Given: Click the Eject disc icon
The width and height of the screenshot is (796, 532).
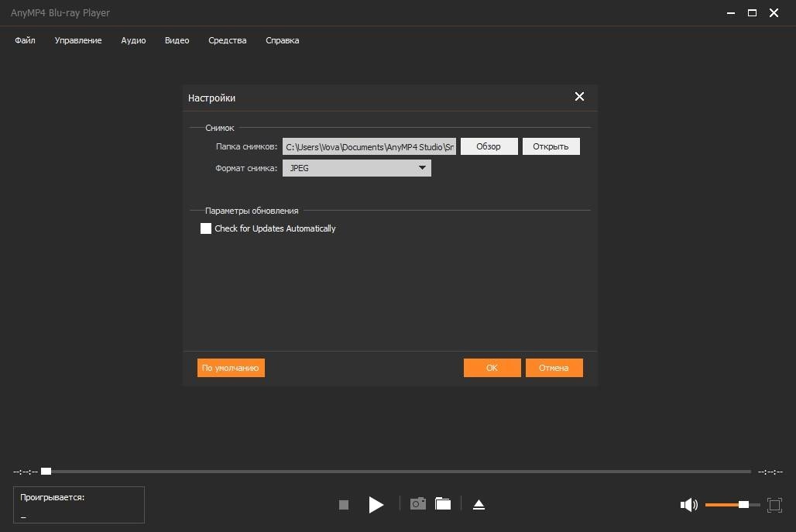Looking at the screenshot, I should click(x=479, y=505).
